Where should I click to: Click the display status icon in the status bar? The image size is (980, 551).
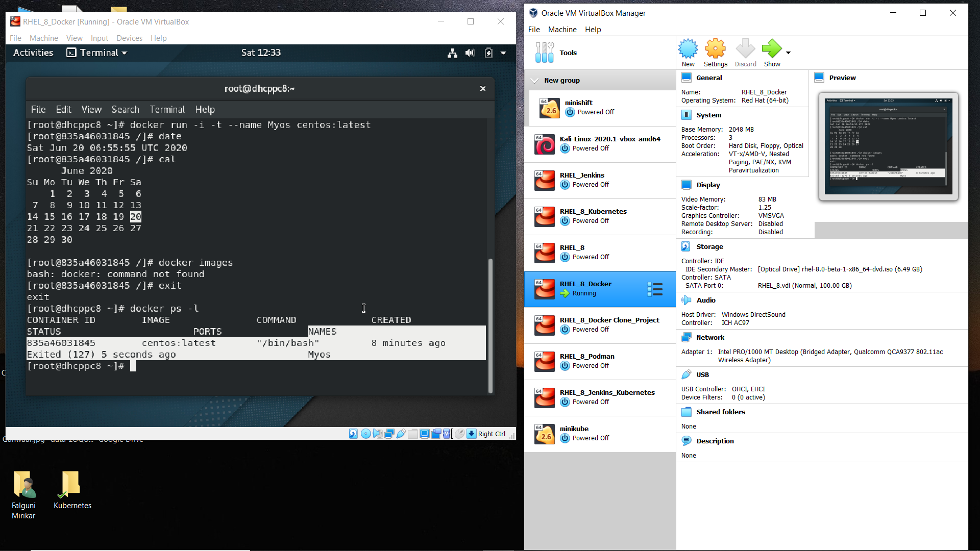tap(425, 434)
